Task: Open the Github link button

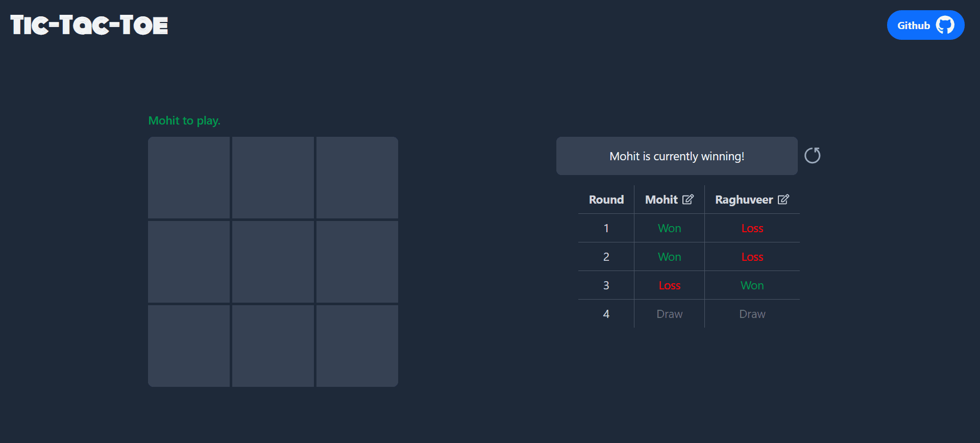Action: [x=925, y=26]
